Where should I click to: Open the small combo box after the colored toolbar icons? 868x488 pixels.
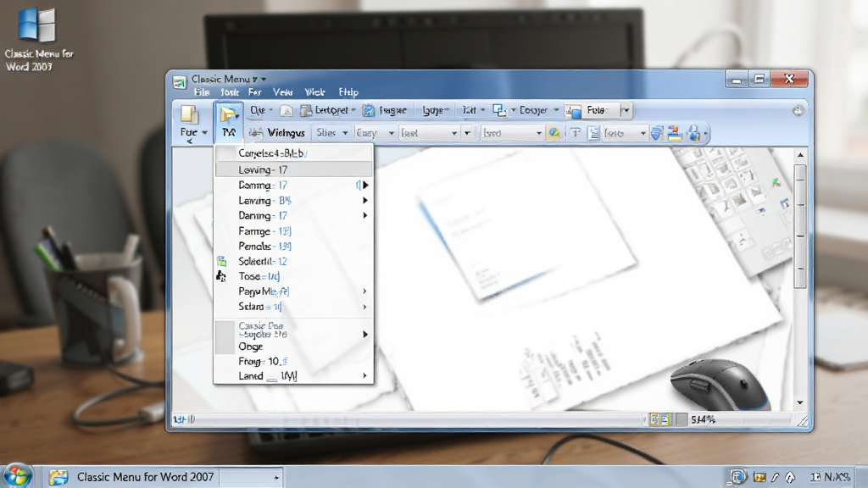[625, 133]
